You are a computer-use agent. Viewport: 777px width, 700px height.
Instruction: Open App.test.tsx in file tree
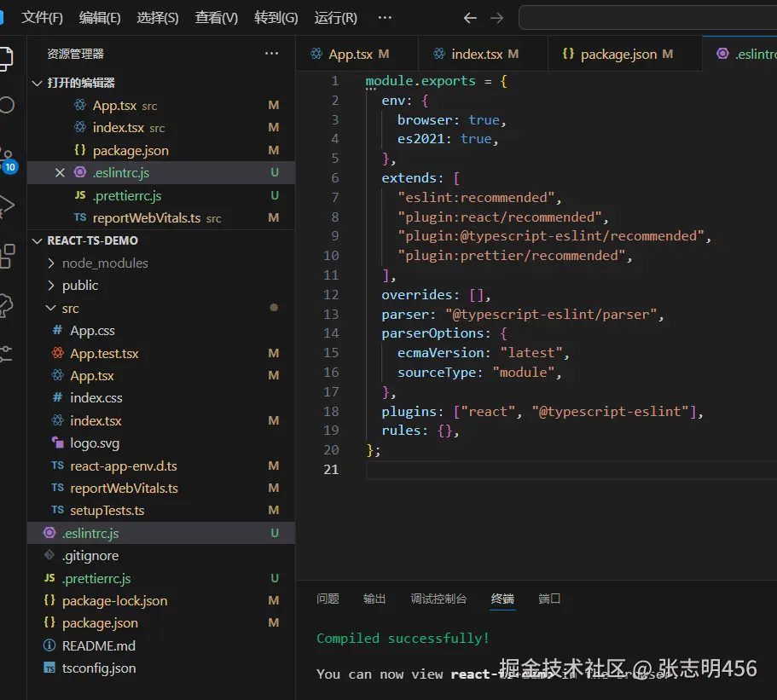click(161, 353)
